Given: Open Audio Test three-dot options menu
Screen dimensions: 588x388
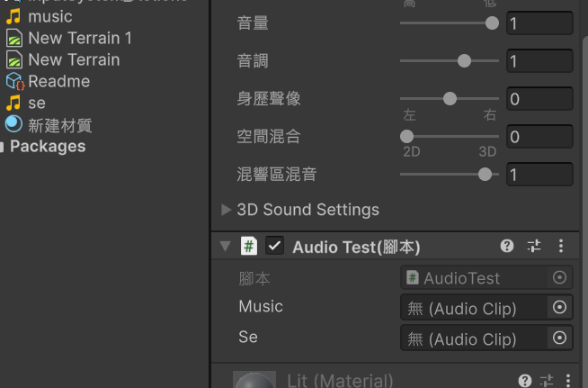Looking at the screenshot, I should tap(561, 246).
